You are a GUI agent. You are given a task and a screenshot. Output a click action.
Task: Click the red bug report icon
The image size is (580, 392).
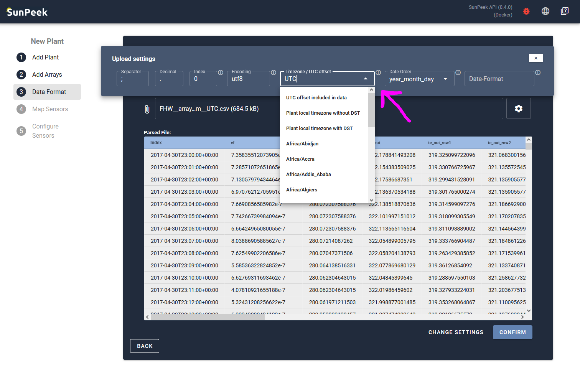pyautogui.click(x=526, y=11)
